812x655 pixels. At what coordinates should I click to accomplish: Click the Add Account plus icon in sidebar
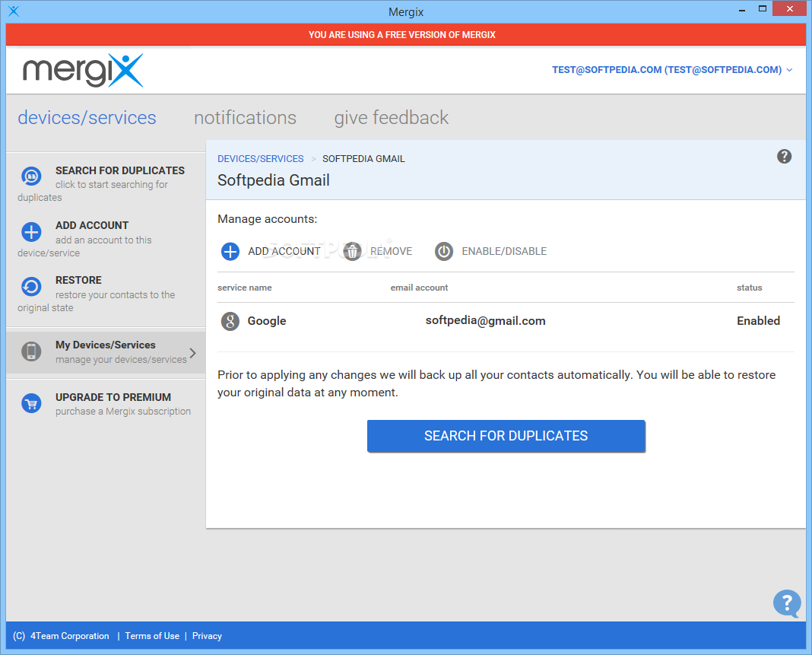pos(31,231)
